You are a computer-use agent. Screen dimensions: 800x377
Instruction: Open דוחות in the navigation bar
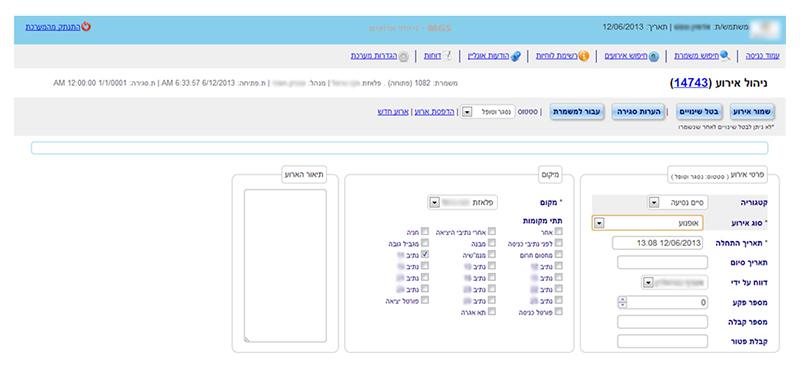point(432,56)
